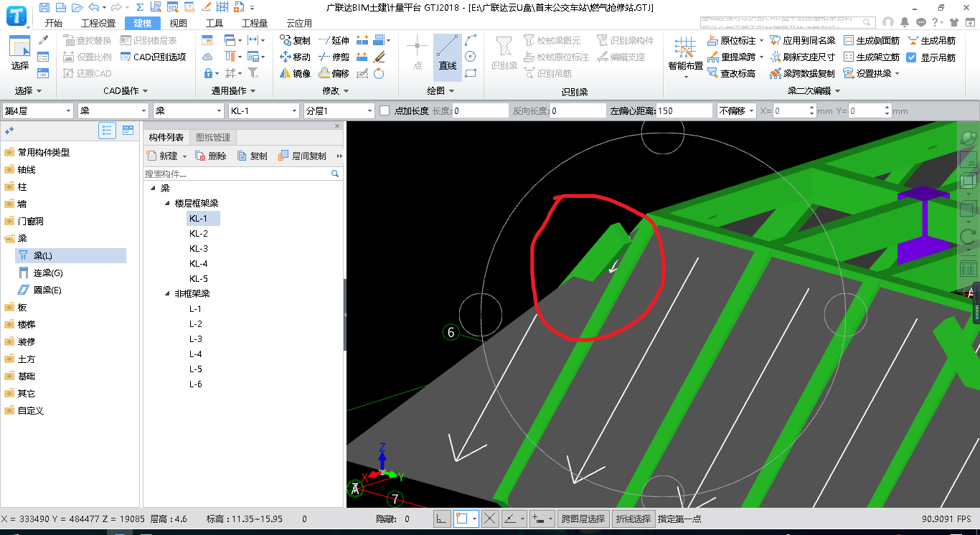The image size is (980, 535).
Task: Click the rotate circular arrow icon
Action: pyautogui.click(x=379, y=73)
